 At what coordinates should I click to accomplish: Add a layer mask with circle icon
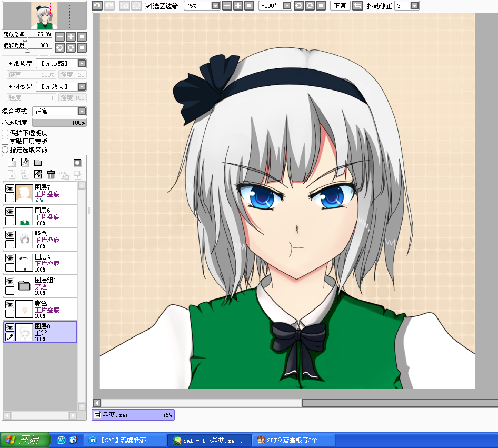click(77, 163)
